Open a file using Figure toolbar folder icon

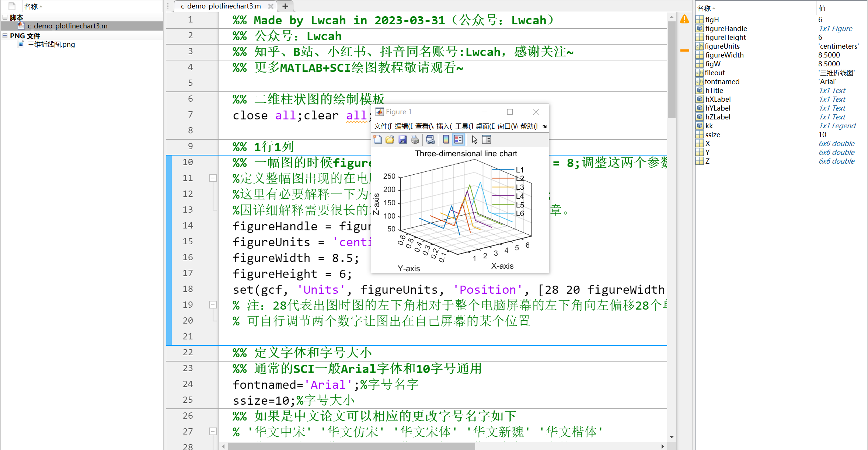tap(390, 139)
